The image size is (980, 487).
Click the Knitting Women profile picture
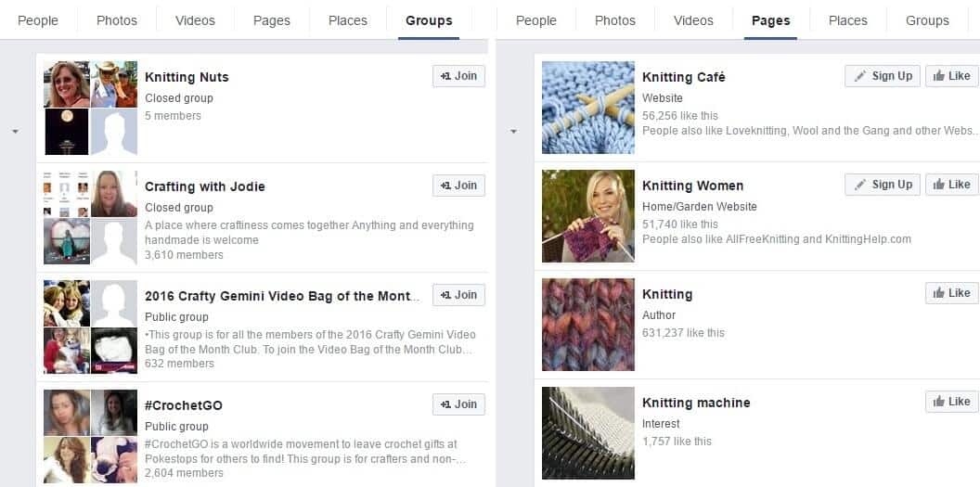coord(588,216)
